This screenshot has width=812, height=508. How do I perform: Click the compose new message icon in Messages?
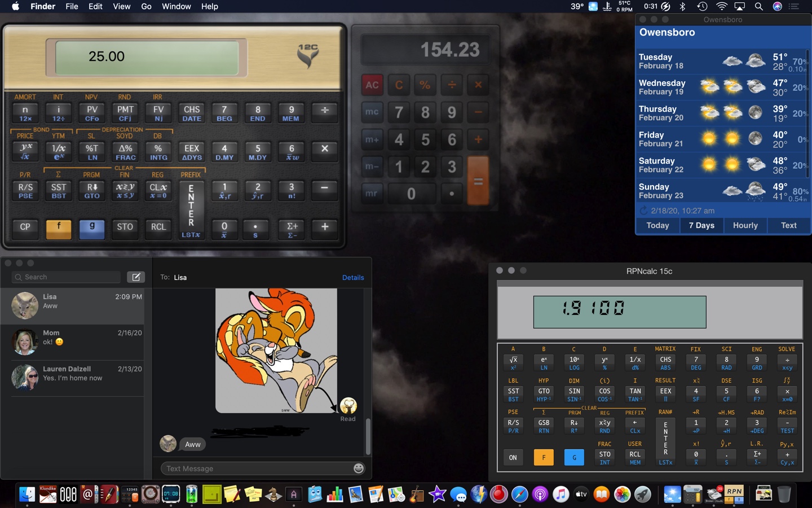point(136,277)
